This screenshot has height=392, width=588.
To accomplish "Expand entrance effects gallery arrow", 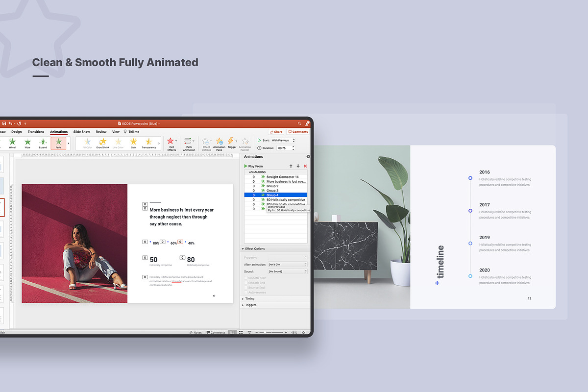I will pos(68,143).
